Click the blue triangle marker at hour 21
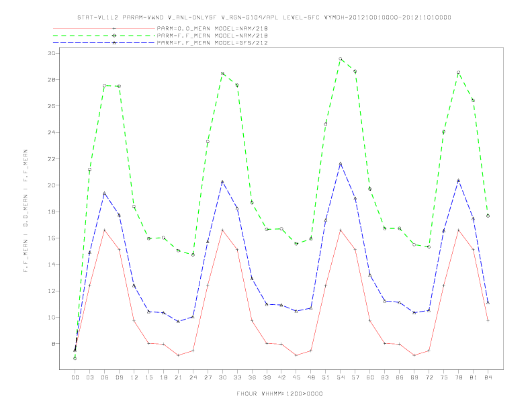 [178, 321]
